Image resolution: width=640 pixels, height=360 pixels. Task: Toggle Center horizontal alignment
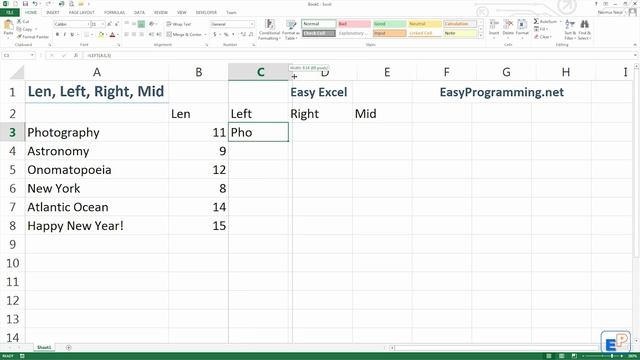click(134, 35)
